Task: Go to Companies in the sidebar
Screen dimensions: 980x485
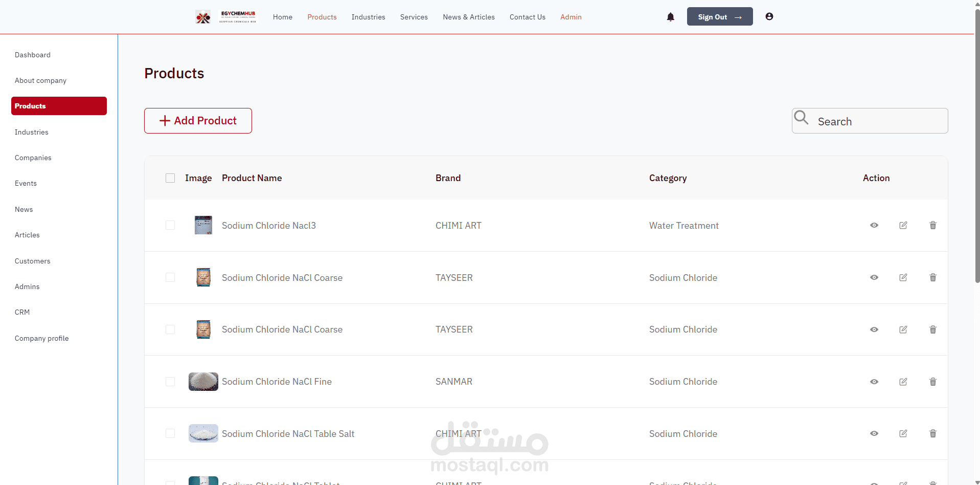Action: 33,158
